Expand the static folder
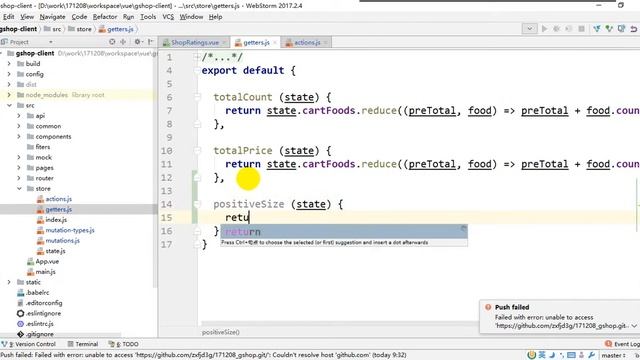 pos(9,282)
